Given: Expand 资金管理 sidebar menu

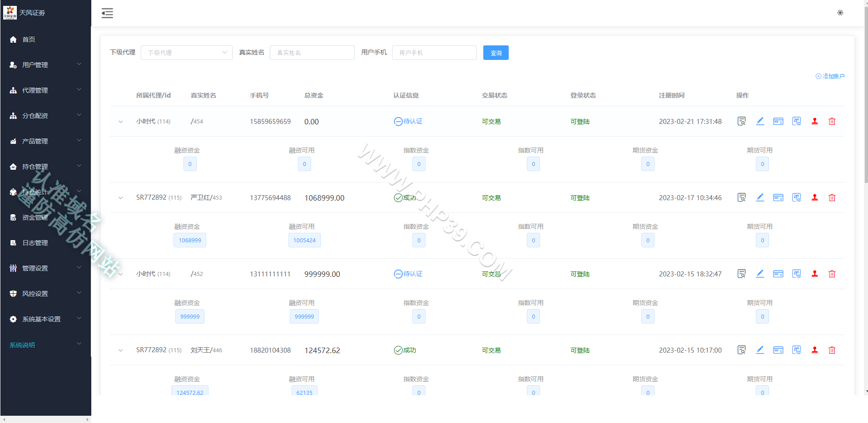Looking at the screenshot, I should click(x=45, y=217).
